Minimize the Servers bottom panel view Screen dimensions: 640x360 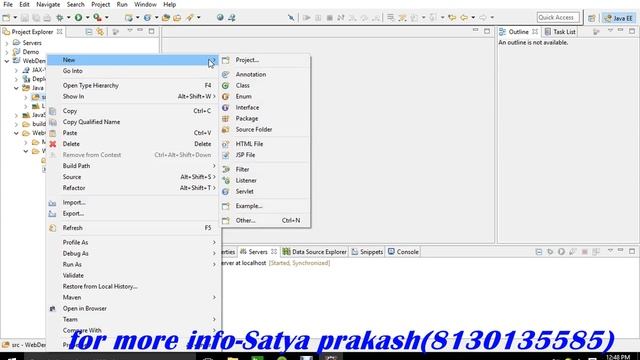coord(620,251)
